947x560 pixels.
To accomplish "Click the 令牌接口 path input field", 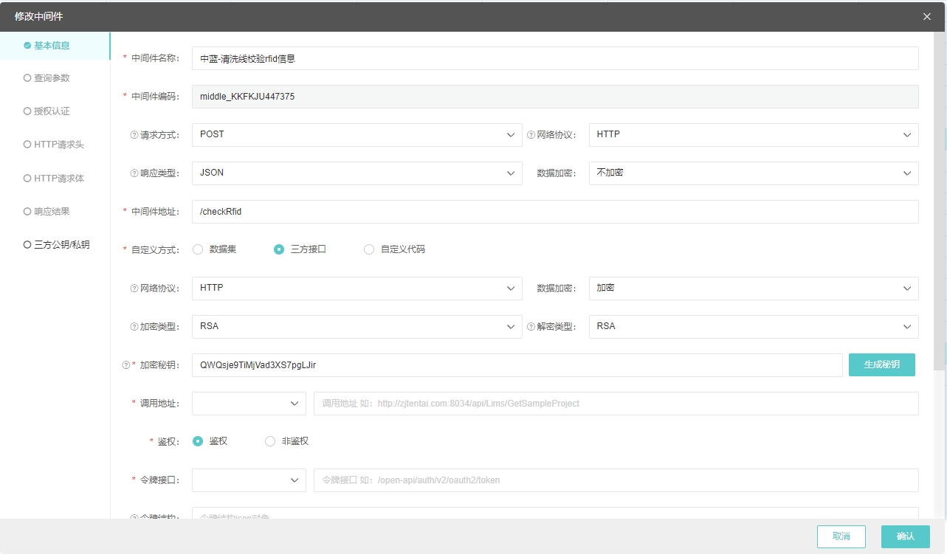I will pos(616,480).
